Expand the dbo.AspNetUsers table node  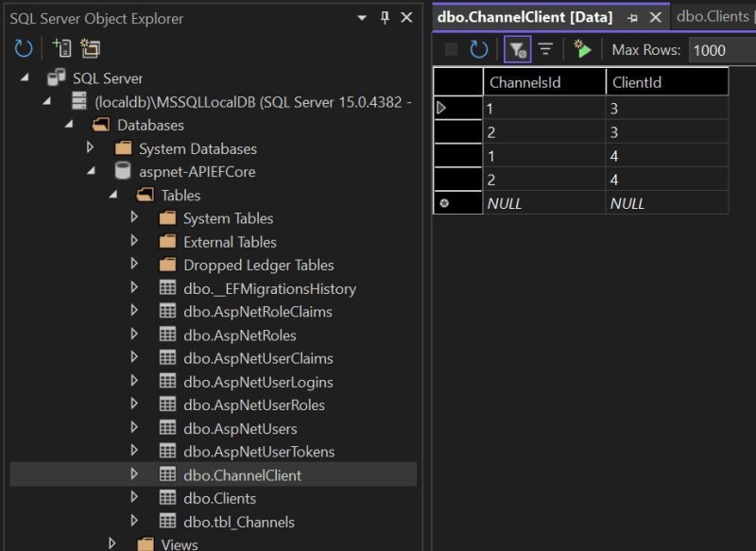click(134, 427)
